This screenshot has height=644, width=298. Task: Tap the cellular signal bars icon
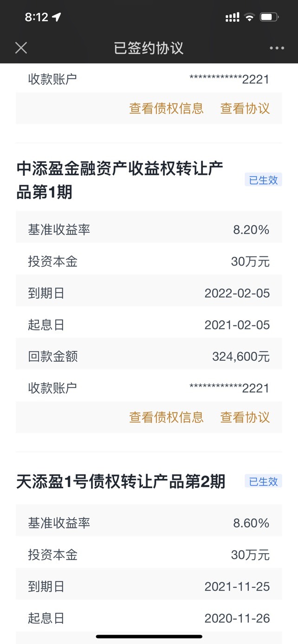(232, 18)
